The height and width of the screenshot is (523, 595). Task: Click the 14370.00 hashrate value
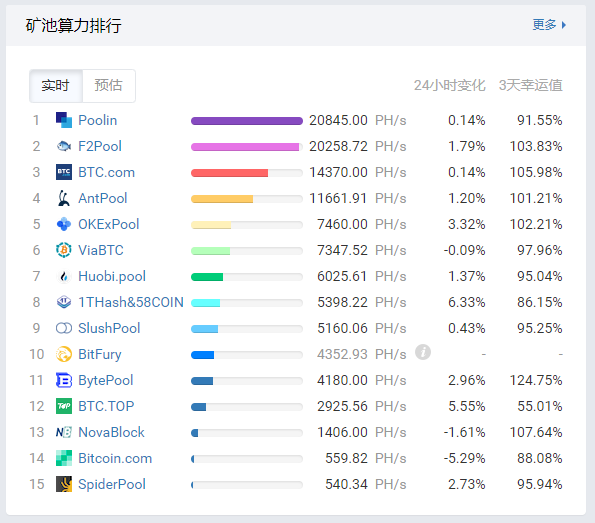(338, 172)
